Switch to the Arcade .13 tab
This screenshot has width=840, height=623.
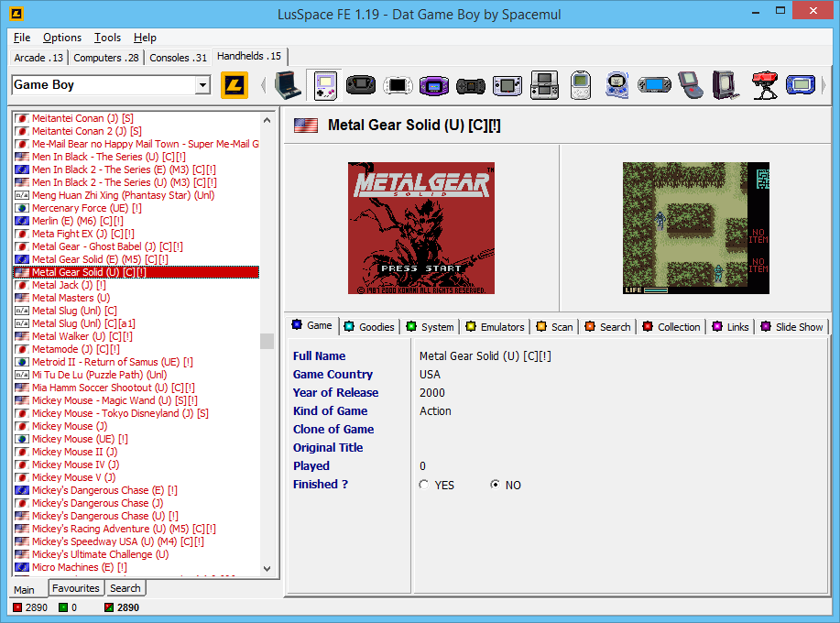point(38,58)
